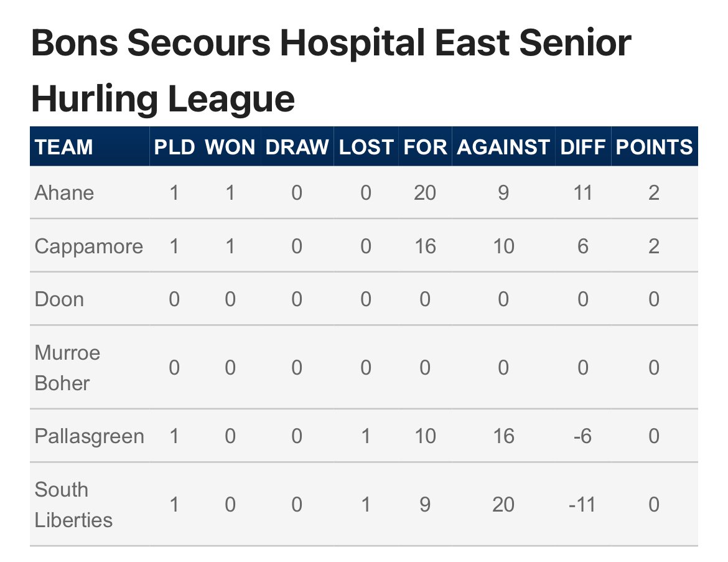Click Pallasgreen's -6 difference cell

582,436
